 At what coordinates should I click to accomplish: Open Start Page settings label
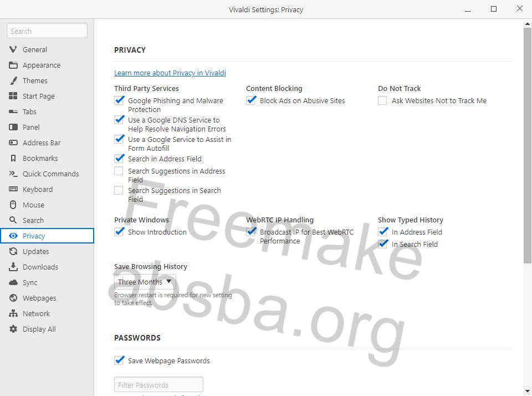tap(38, 96)
